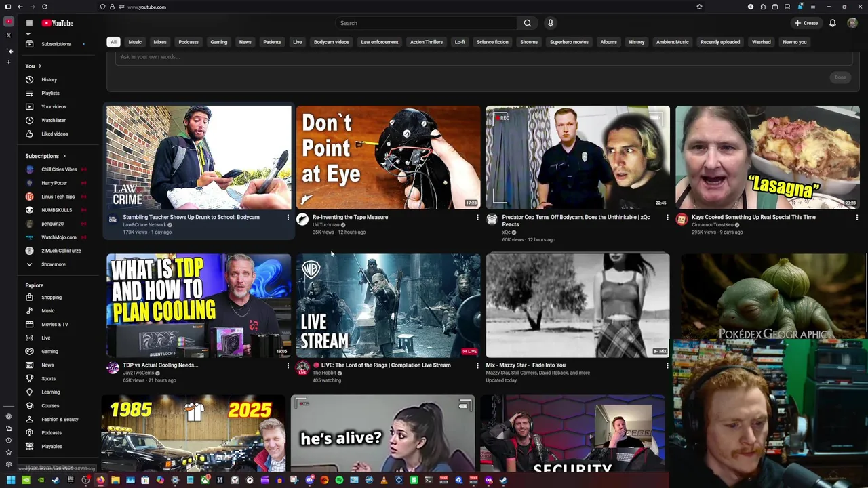Open Movies & TV under Explore
The height and width of the screenshot is (488, 868).
pyautogui.click(x=54, y=324)
